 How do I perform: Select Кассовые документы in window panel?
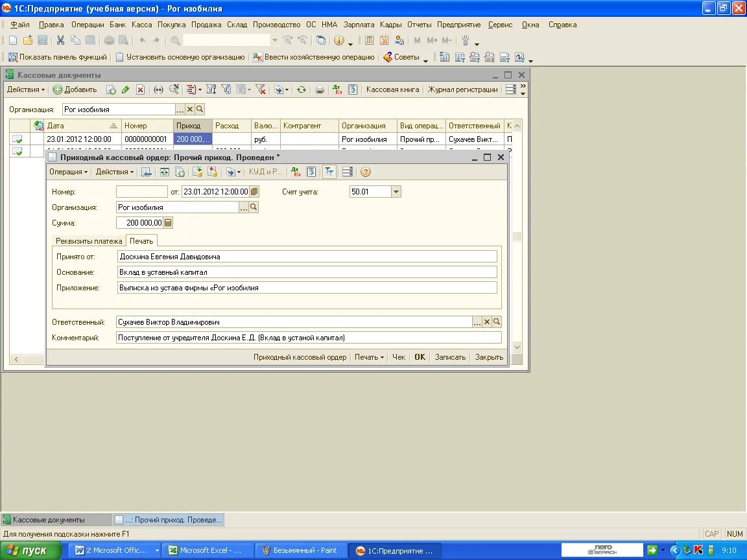coord(56,520)
